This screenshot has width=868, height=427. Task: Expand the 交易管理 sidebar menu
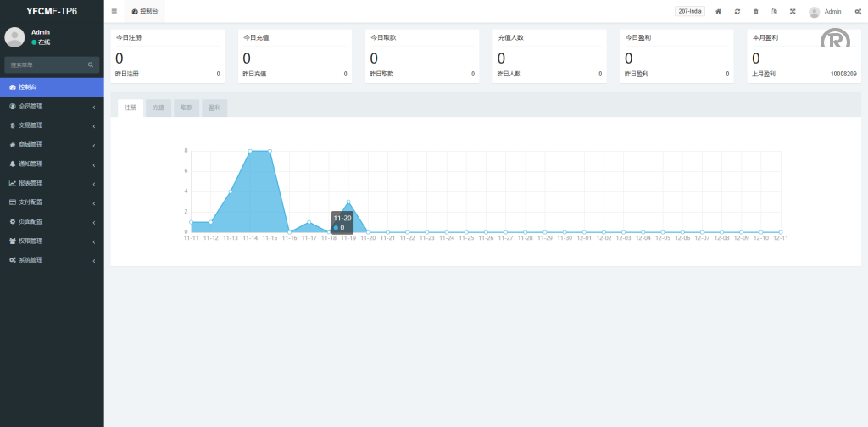[x=51, y=125]
